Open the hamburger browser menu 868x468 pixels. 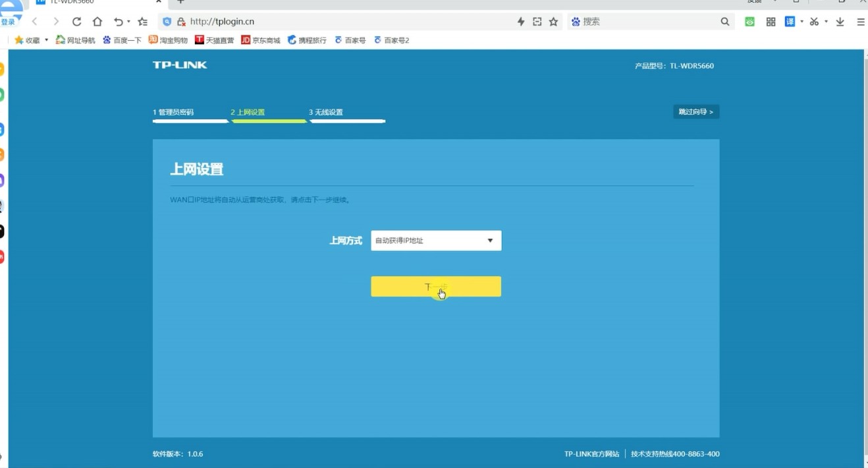click(x=861, y=22)
